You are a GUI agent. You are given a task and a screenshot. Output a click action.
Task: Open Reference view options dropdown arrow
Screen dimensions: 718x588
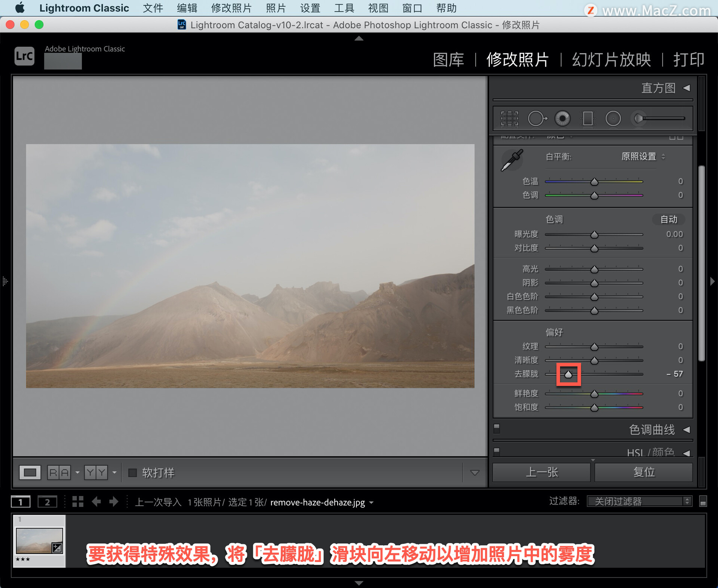tap(77, 472)
